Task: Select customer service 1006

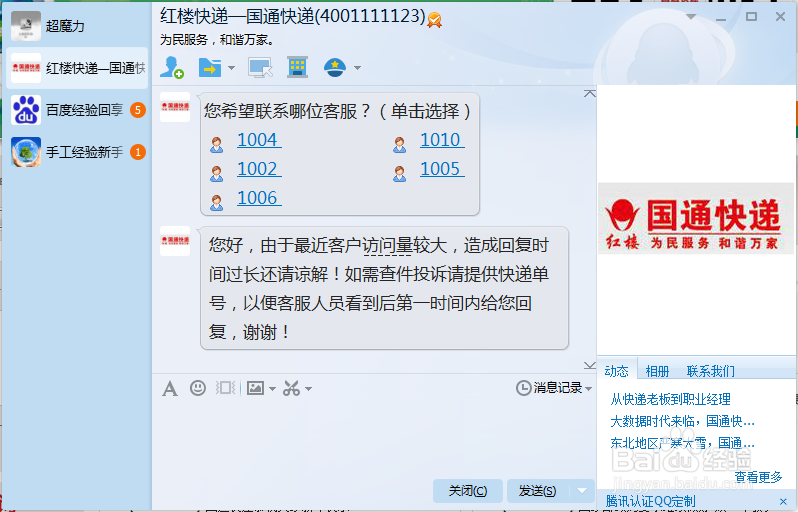Action: tap(259, 198)
